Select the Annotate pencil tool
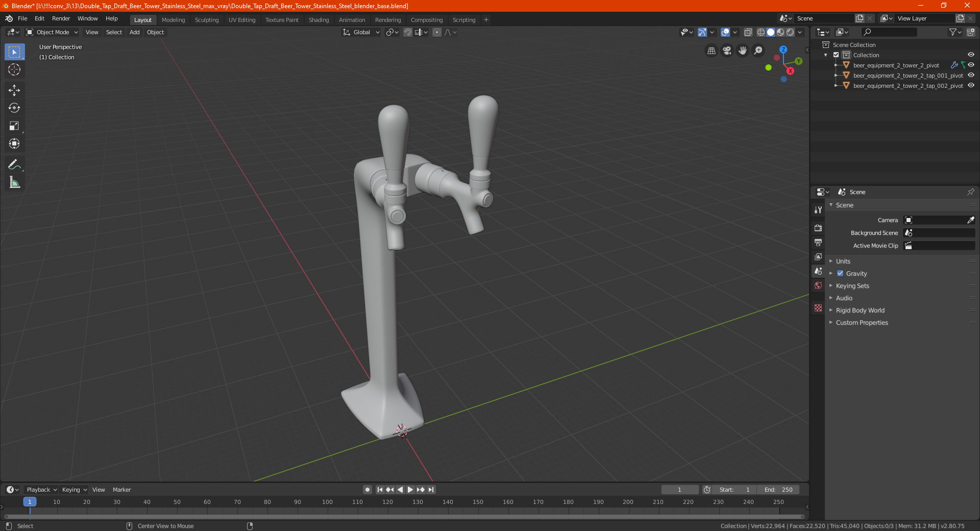 [x=14, y=164]
